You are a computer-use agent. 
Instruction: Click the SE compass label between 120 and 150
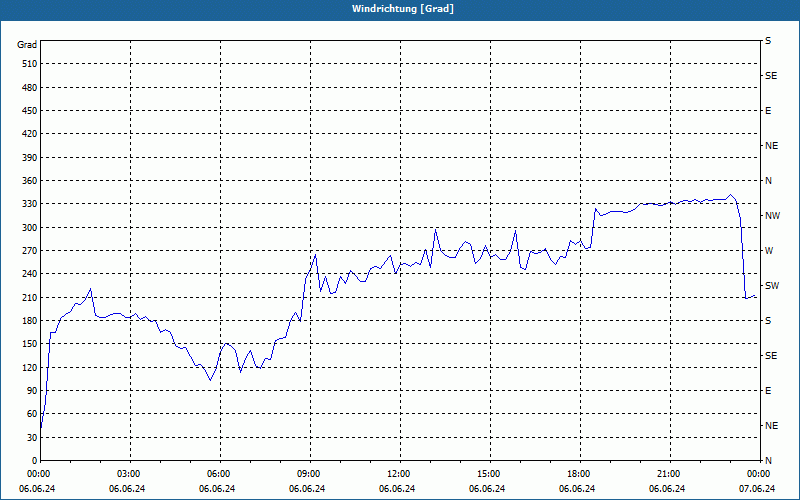[x=771, y=356]
